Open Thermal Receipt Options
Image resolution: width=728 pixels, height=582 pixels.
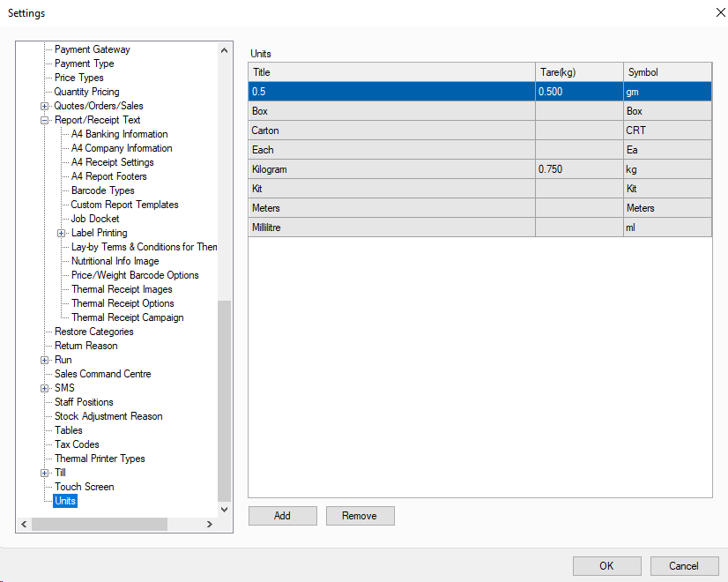123,303
